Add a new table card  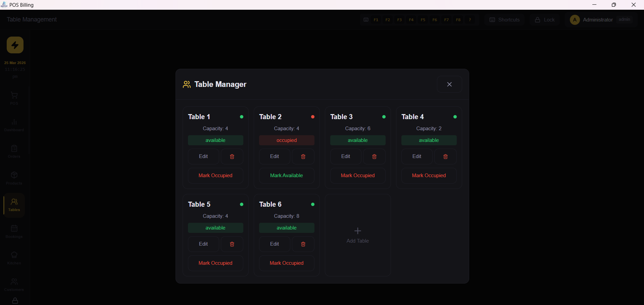pyautogui.click(x=358, y=235)
